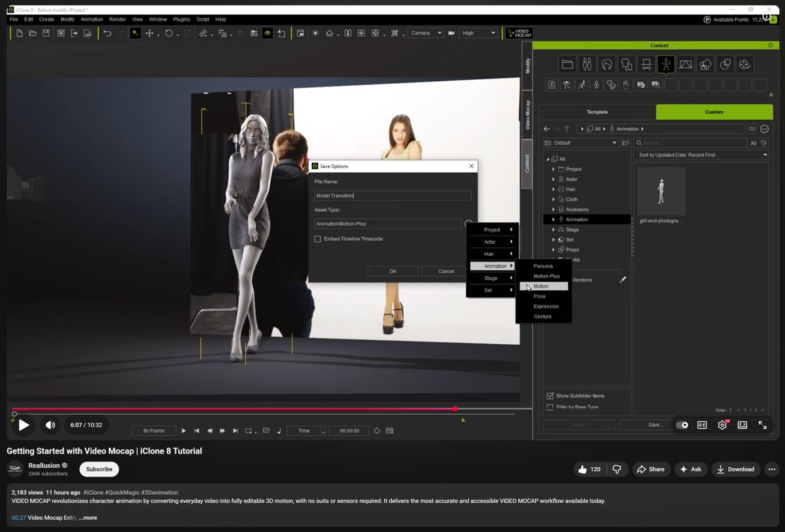Click the Undo arrow in toolbar
Viewport: 785px width, 532px height.
107,33
